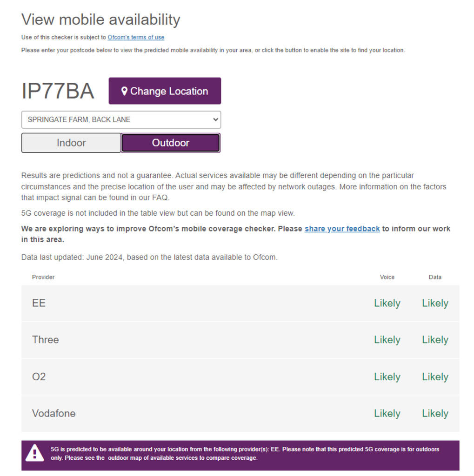
Task: Open Ofcom's terms of use link
Action: 136,37
